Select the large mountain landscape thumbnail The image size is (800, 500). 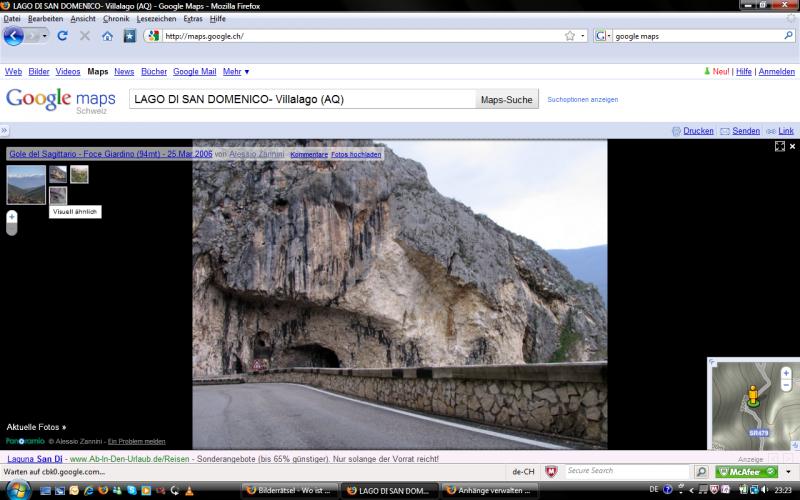26,185
